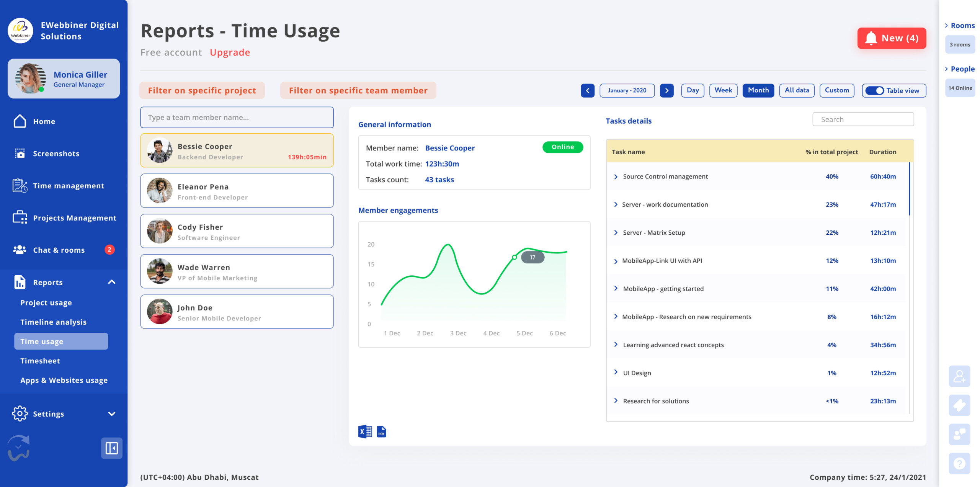The image size is (980, 487).
Task: Collapse the Reports menu chevron
Action: click(x=112, y=282)
